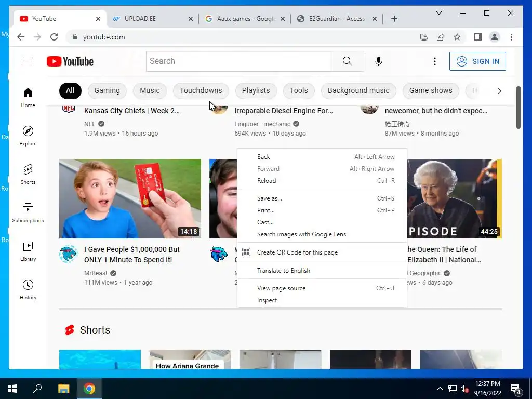Choose Create QR Code for this page

(x=322, y=252)
